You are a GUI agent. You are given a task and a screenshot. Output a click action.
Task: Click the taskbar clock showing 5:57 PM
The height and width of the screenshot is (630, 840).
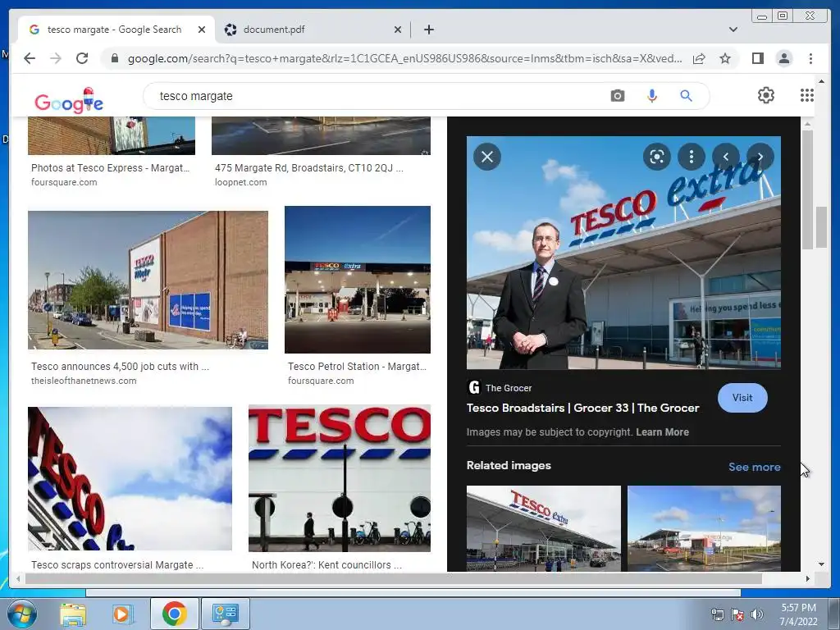coord(798,614)
